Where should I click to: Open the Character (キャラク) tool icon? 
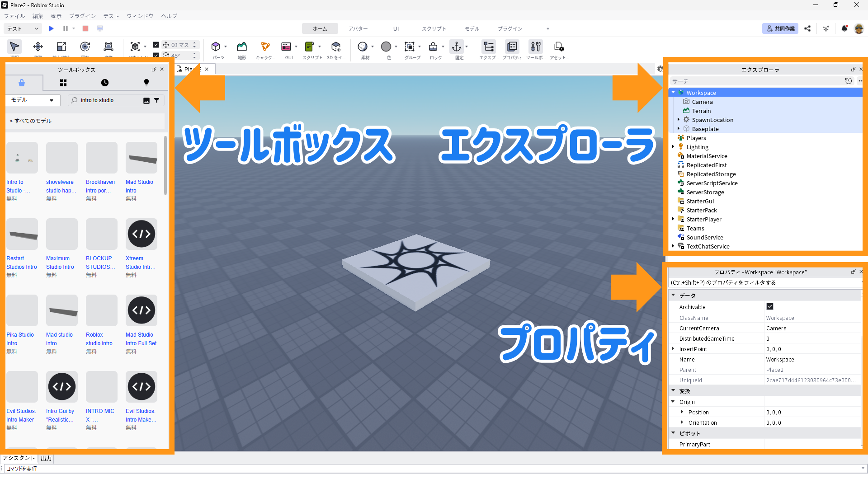(265, 47)
